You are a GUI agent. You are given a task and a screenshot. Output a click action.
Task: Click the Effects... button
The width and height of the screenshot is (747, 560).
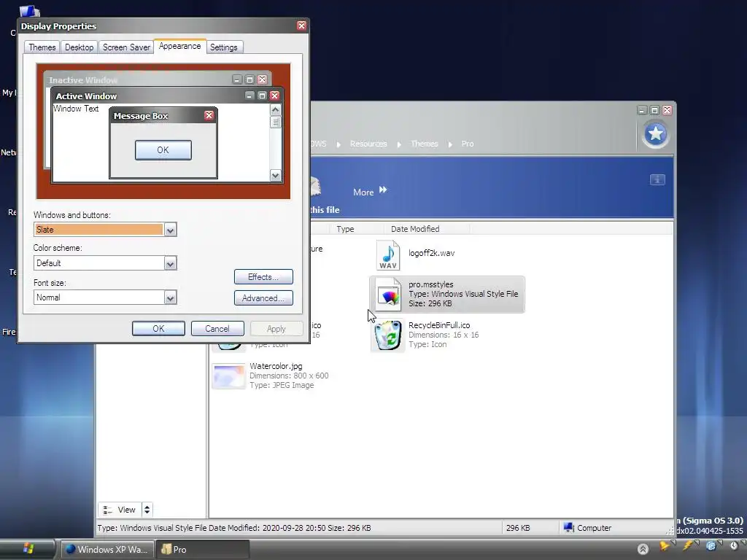(263, 276)
